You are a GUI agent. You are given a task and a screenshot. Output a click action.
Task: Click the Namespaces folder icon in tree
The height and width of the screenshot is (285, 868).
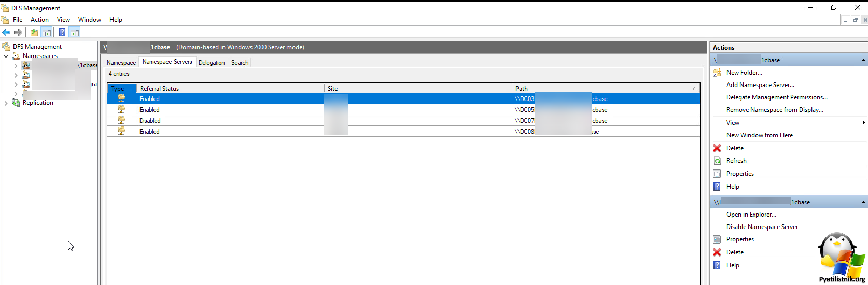click(x=17, y=56)
